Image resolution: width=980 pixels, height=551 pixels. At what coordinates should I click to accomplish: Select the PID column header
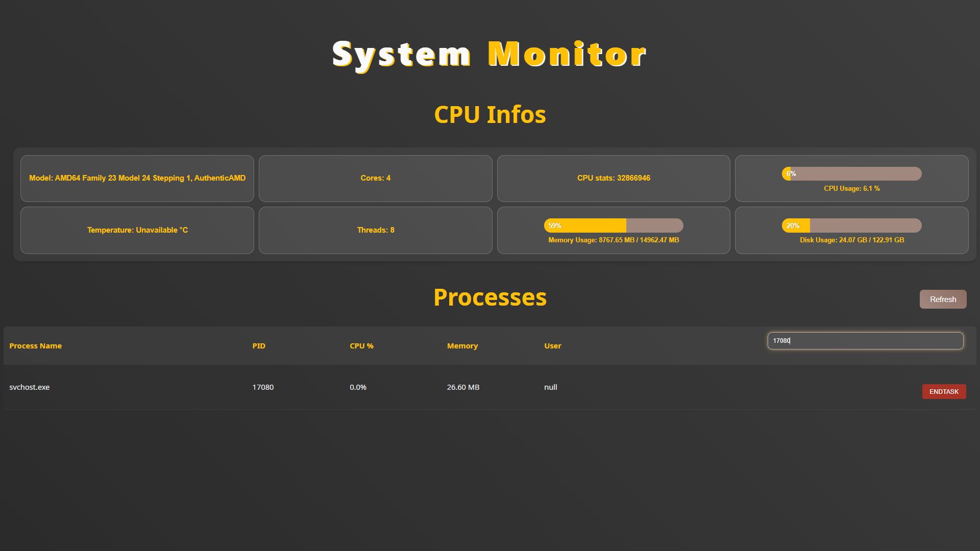click(259, 346)
